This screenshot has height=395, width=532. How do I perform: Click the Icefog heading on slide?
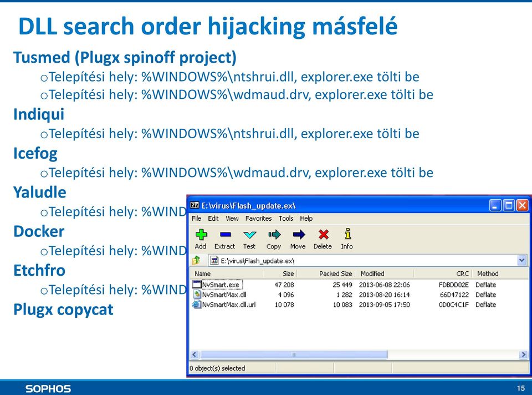[35, 154]
